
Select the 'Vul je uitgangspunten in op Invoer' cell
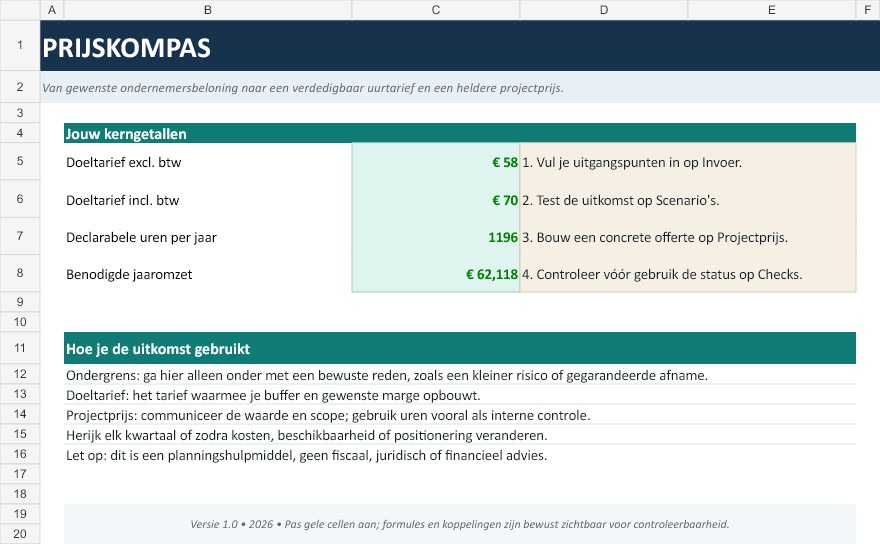click(688, 162)
